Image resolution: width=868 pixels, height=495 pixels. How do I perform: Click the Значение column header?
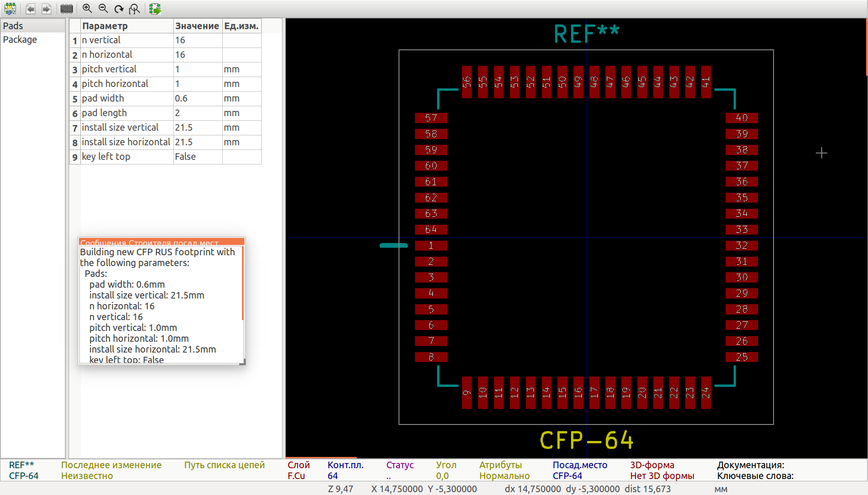pyautogui.click(x=197, y=26)
